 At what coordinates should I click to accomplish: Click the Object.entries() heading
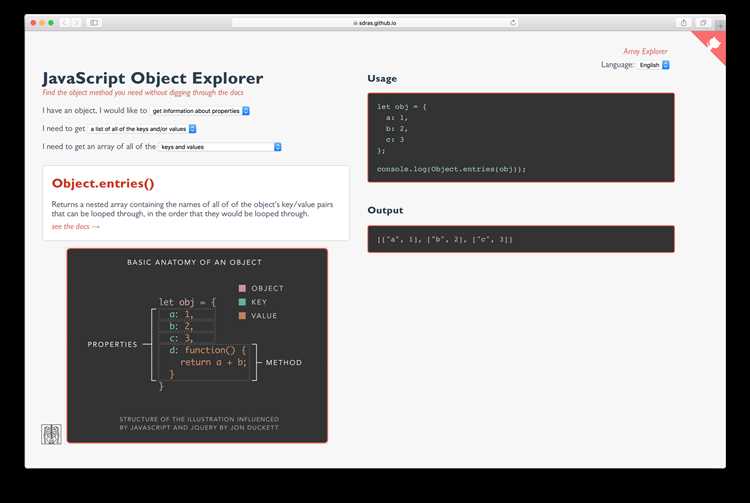tap(103, 184)
